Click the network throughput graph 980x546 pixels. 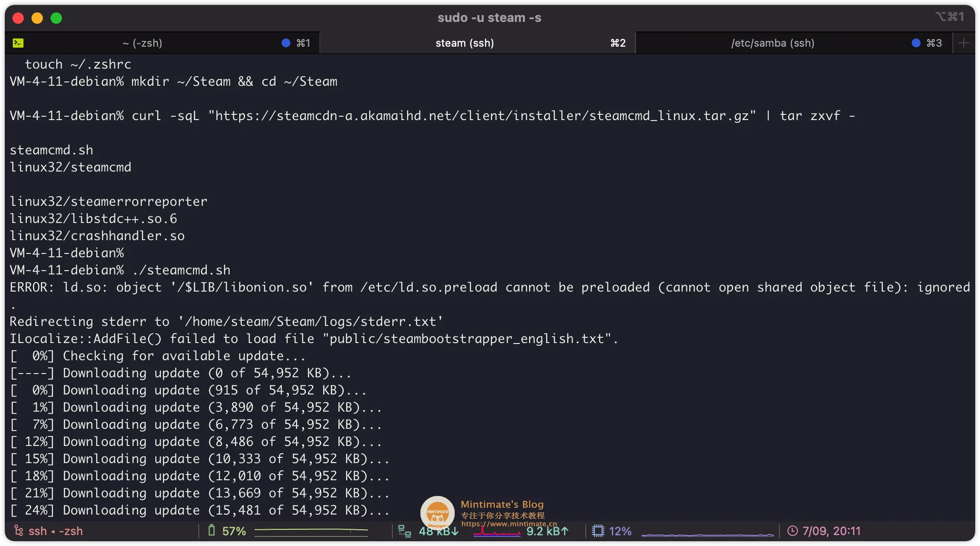click(497, 532)
